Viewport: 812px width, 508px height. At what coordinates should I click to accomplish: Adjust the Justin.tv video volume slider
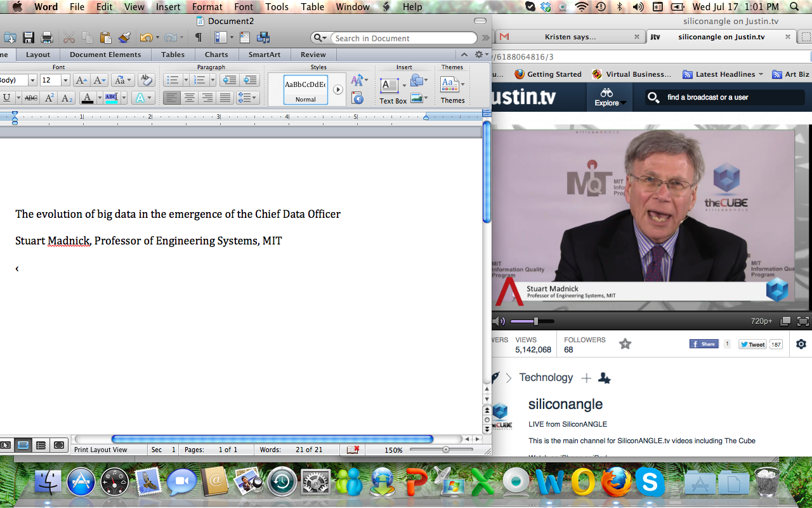pos(532,321)
